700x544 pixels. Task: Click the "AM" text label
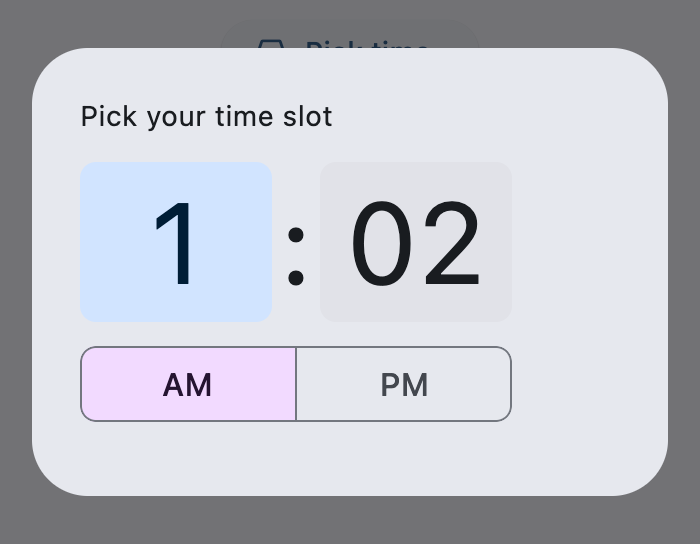point(188,385)
